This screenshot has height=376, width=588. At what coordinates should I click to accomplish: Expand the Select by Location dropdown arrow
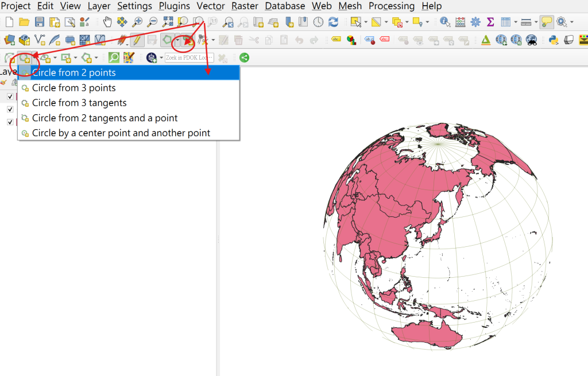427,22
